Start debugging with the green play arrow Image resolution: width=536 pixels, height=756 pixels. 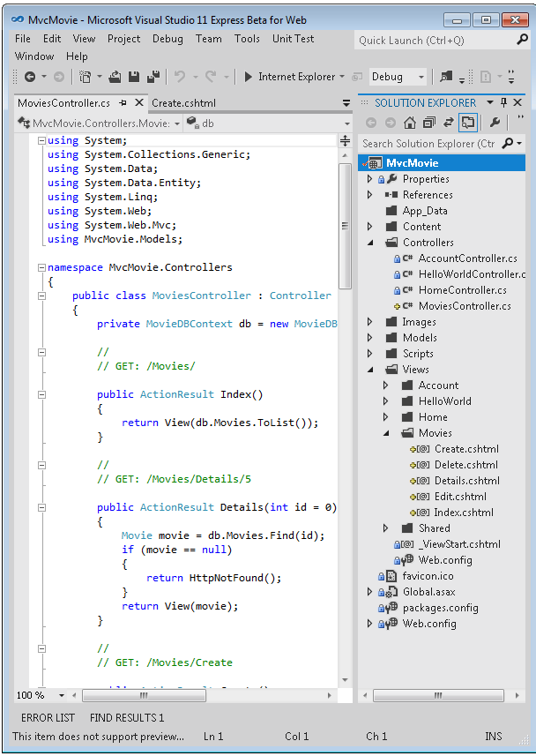coord(249,77)
